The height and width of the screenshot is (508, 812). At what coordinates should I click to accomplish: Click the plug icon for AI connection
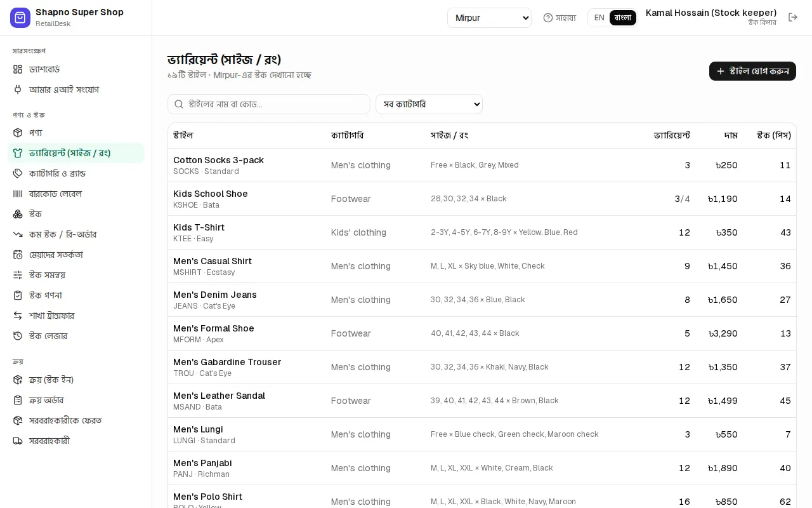pyautogui.click(x=18, y=90)
